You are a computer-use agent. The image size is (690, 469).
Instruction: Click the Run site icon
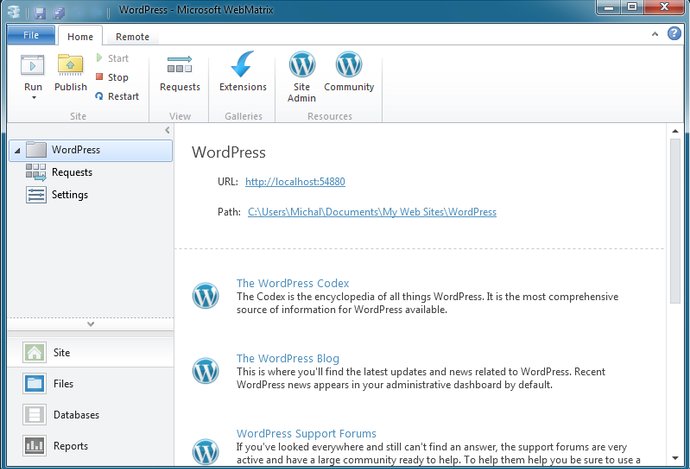coord(33,66)
